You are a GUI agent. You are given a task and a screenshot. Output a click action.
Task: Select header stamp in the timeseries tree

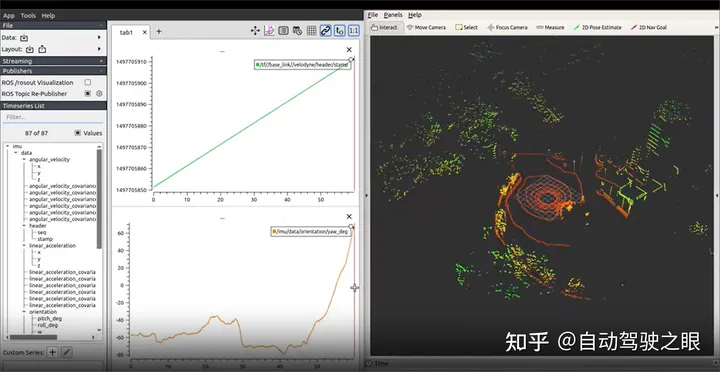click(45, 239)
